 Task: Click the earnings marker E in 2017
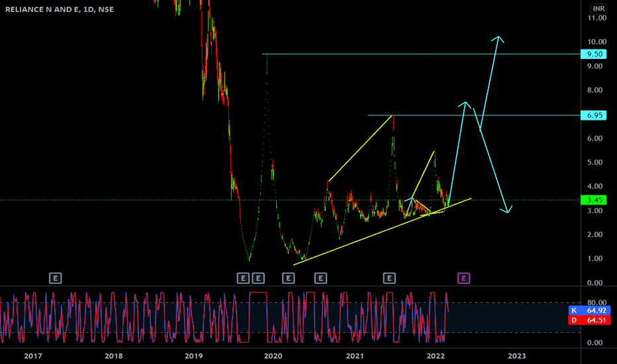(x=55, y=278)
